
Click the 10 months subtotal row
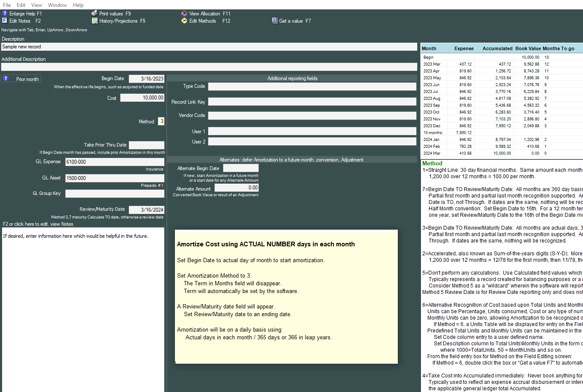coord(502,133)
